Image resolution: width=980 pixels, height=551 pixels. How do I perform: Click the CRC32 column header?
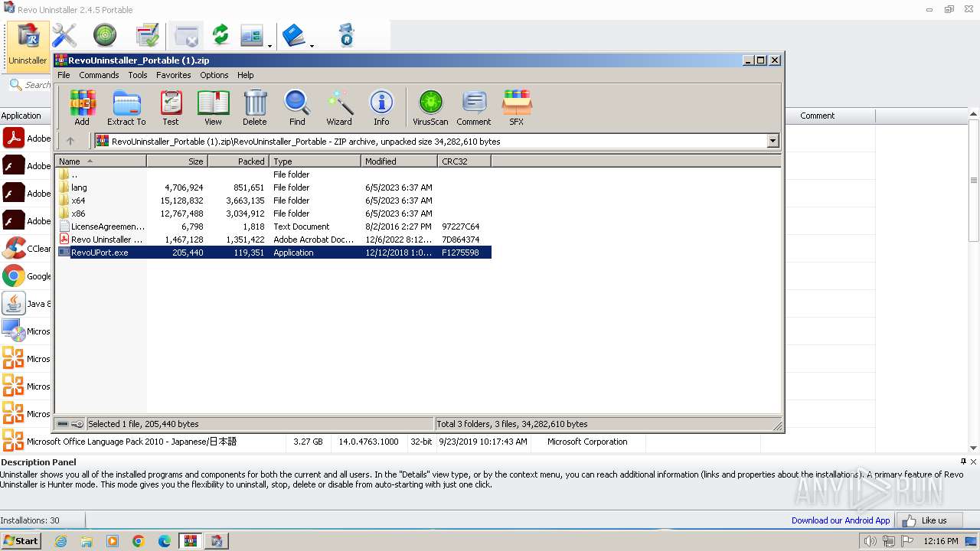pyautogui.click(x=464, y=161)
